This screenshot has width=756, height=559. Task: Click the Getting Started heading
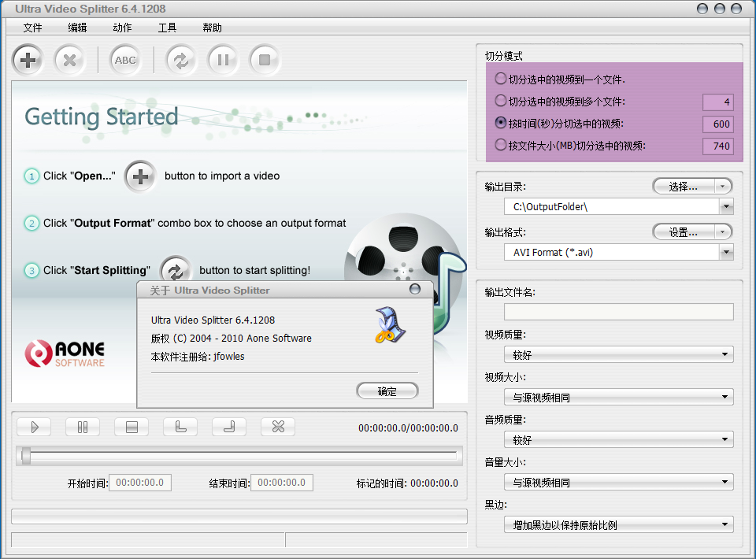pyautogui.click(x=102, y=117)
